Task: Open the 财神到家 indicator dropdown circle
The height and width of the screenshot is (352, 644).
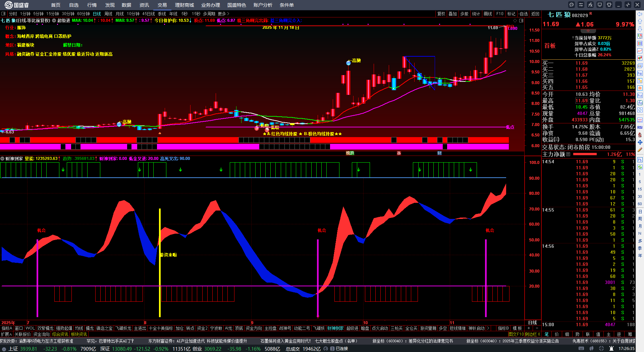Action: [2, 159]
